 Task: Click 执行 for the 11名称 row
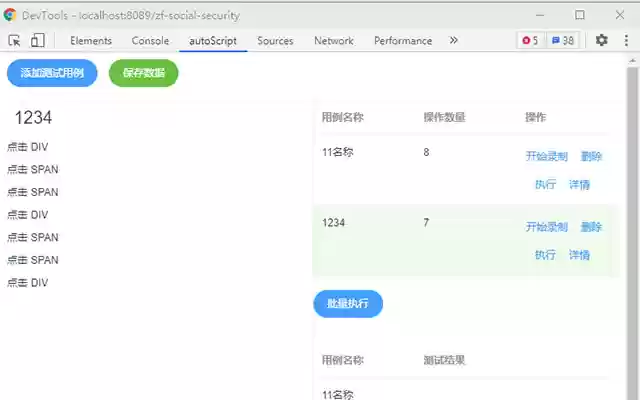[545, 184]
